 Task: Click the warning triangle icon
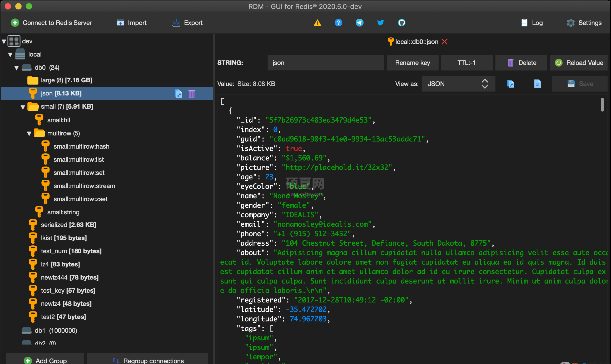pos(317,23)
